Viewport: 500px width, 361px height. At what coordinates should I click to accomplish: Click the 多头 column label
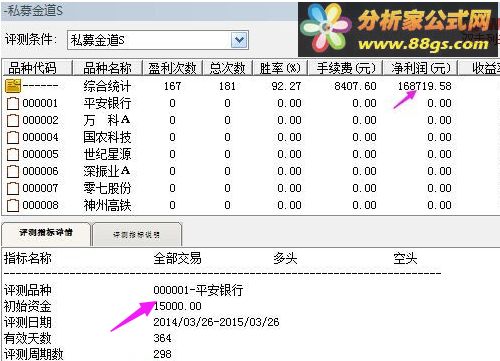tap(285, 258)
